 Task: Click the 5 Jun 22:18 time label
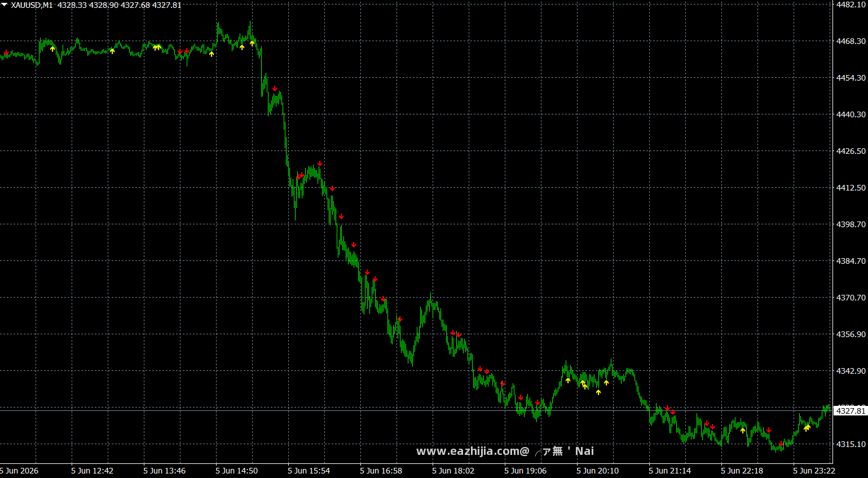(x=742, y=471)
